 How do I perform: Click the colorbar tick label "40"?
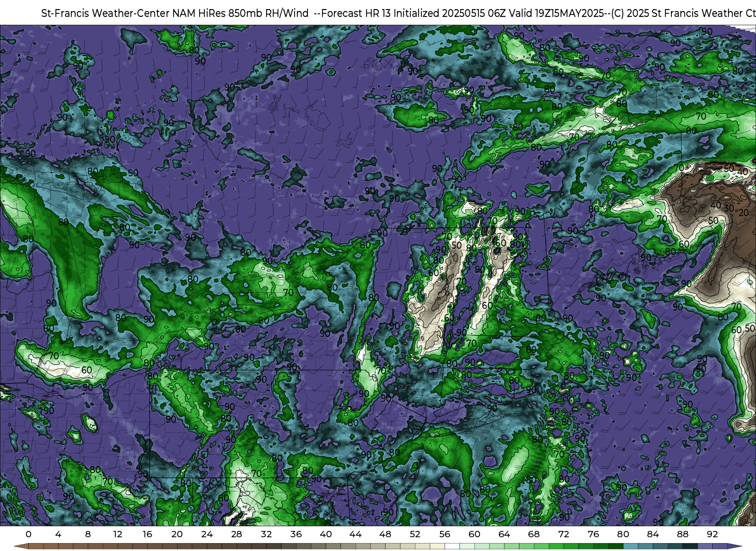click(326, 534)
